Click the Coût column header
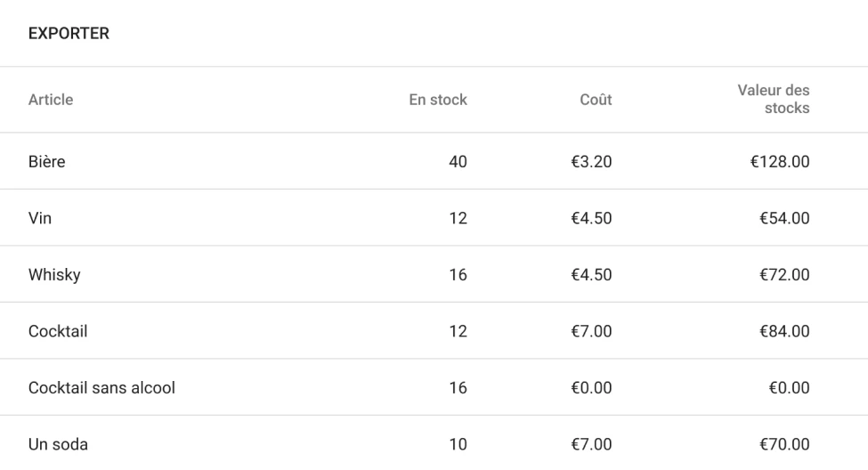The image size is (868, 470). [x=596, y=100]
